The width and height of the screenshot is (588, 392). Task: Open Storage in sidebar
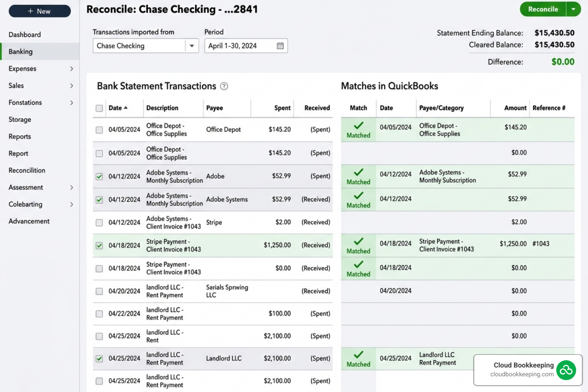coord(20,119)
